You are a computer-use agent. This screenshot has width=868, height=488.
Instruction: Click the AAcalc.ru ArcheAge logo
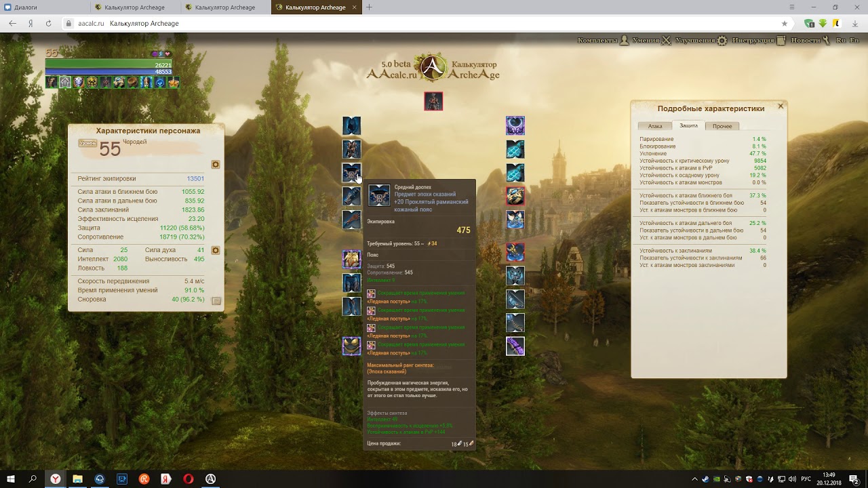433,68
